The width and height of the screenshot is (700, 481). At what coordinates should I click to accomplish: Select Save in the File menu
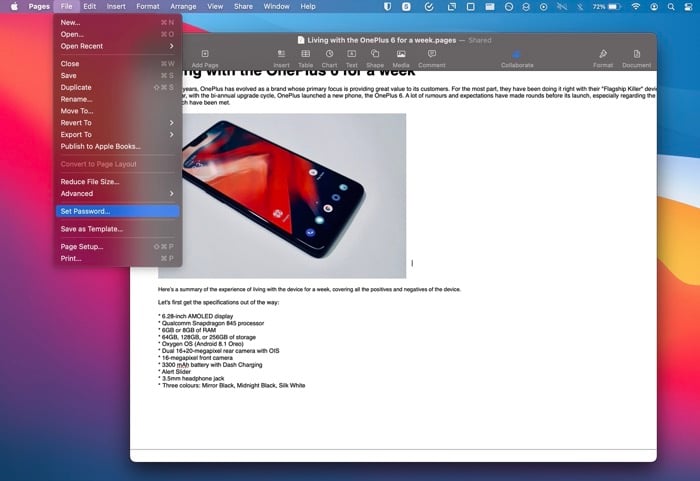pyautogui.click(x=117, y=75)
